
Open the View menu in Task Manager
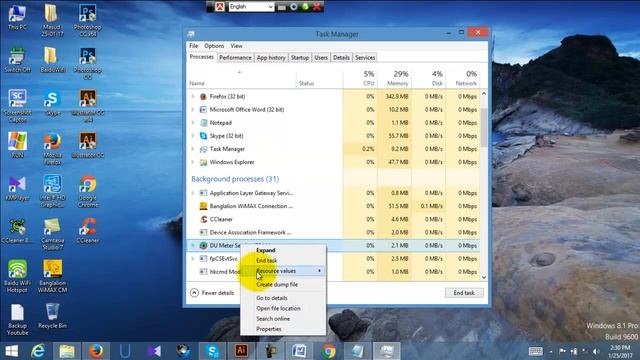236,46
